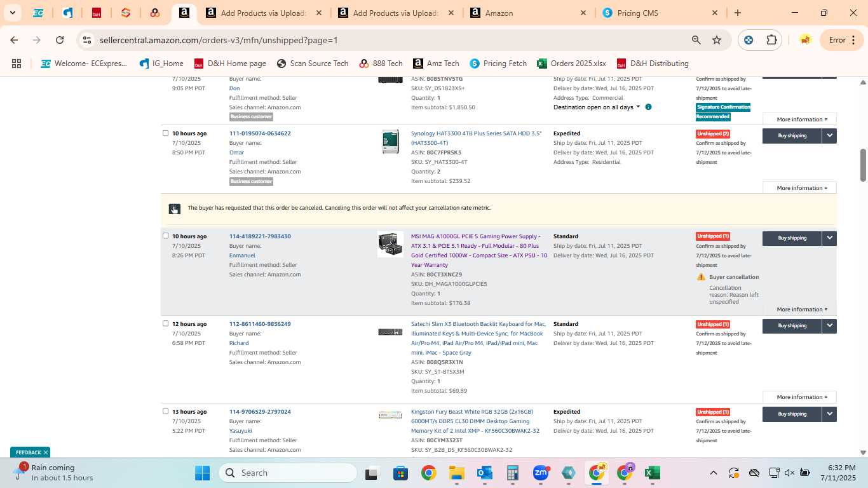
Task: Switch to the first Add Products via Upload tab
Action: (262, 13)
